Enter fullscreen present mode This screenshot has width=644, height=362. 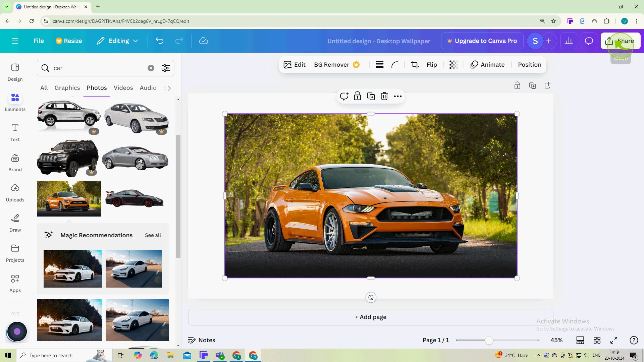click(x=614, y=340)
